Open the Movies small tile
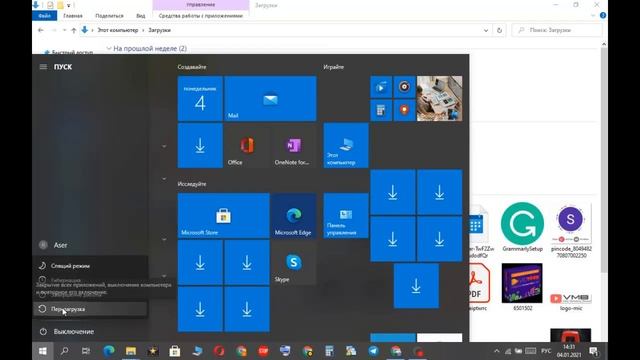This screenshot has width=640, height=360. 381,87
